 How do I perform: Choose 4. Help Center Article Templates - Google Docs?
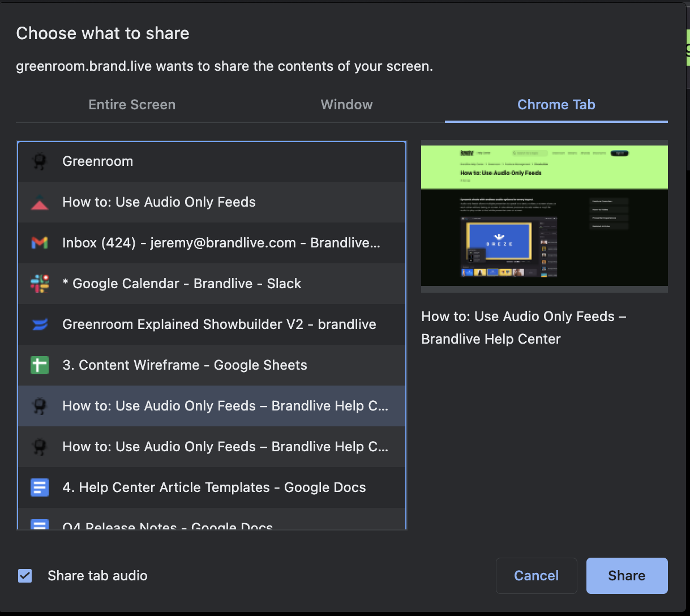212,487
